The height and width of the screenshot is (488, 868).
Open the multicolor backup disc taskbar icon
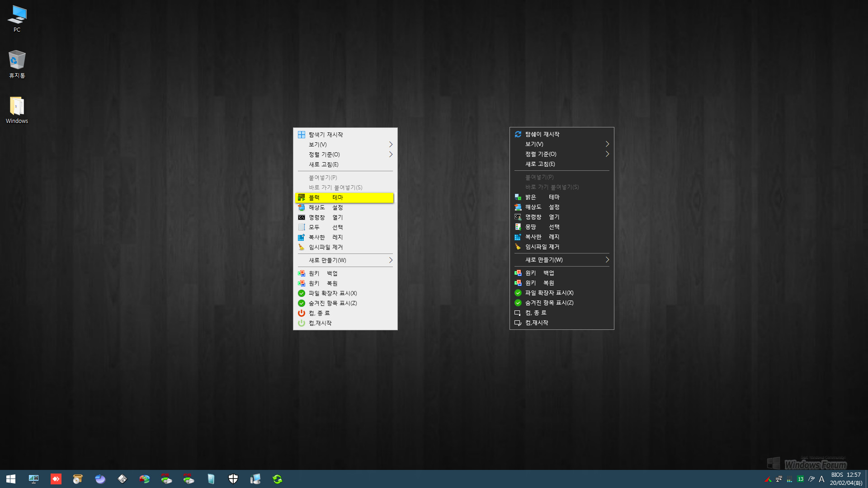144,479
